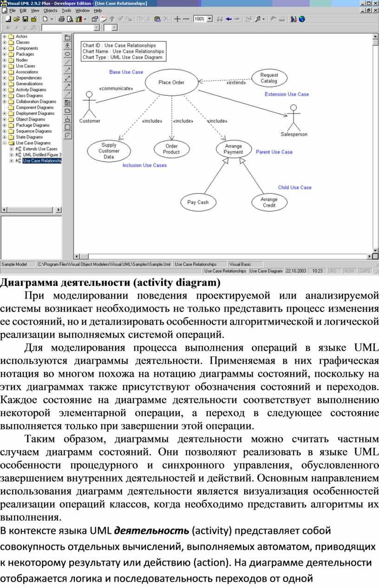Click the Underline formatting button
The image size is (379, 588).
pyautogui.click(x=25, y=28)
